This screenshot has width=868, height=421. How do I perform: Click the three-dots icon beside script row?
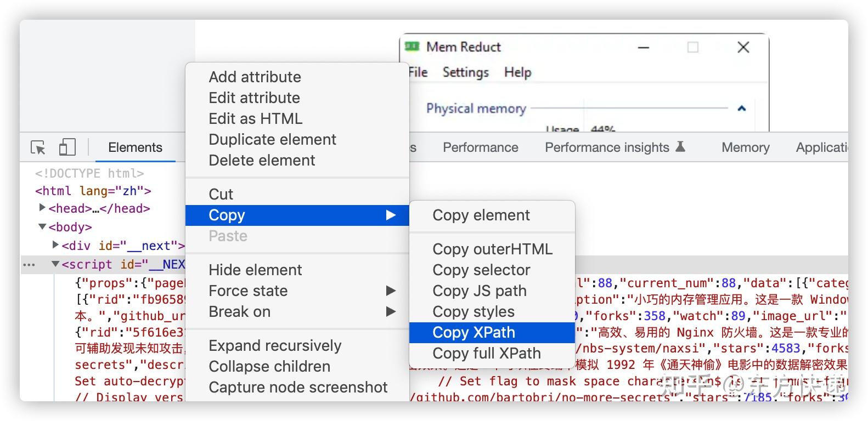tap(29, 265)
